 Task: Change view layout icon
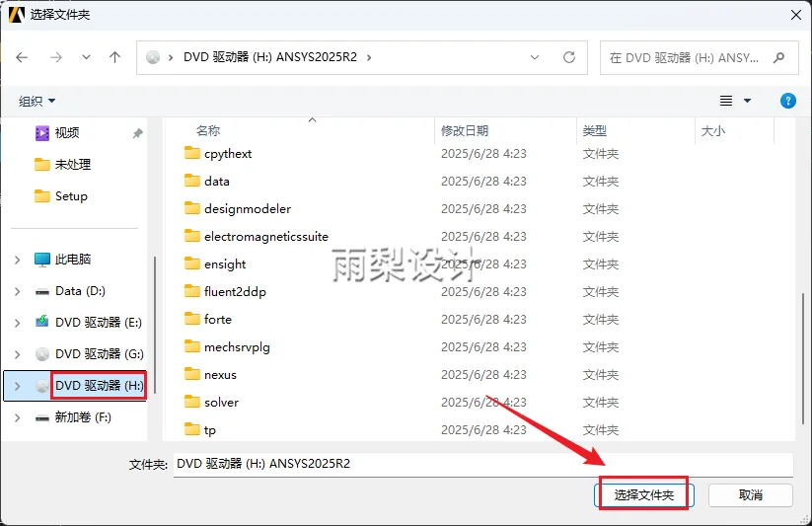726,101
